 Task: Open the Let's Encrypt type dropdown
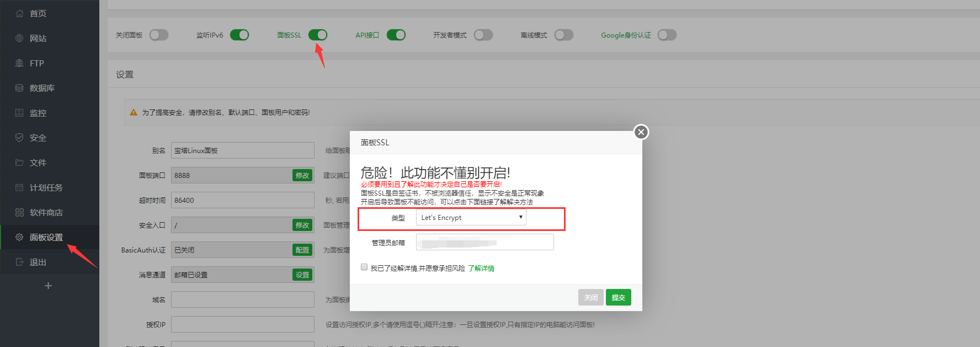(471, 217)
